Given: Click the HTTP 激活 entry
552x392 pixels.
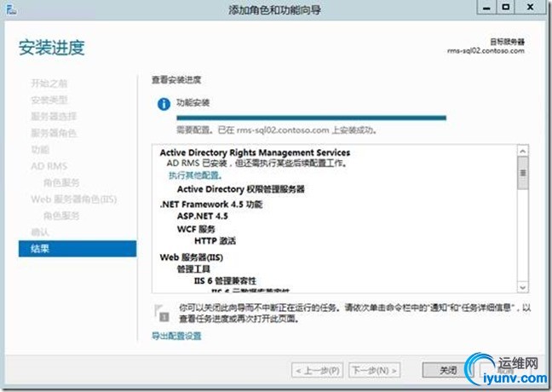Looking at the screenshot, I should [216, 241].
